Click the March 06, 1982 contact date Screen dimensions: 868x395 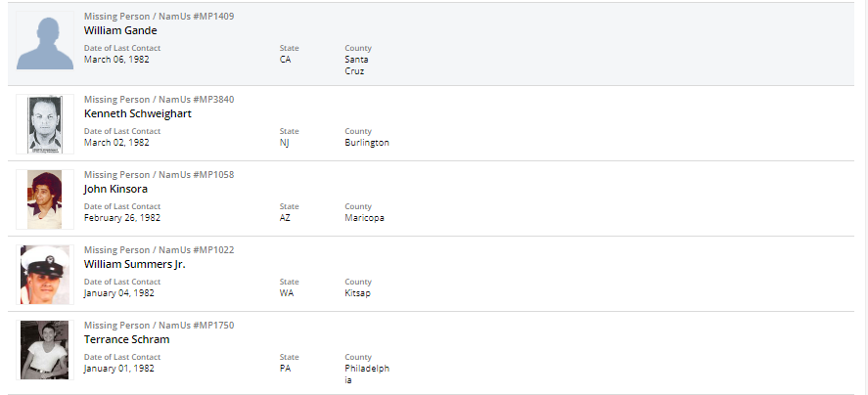116,59
